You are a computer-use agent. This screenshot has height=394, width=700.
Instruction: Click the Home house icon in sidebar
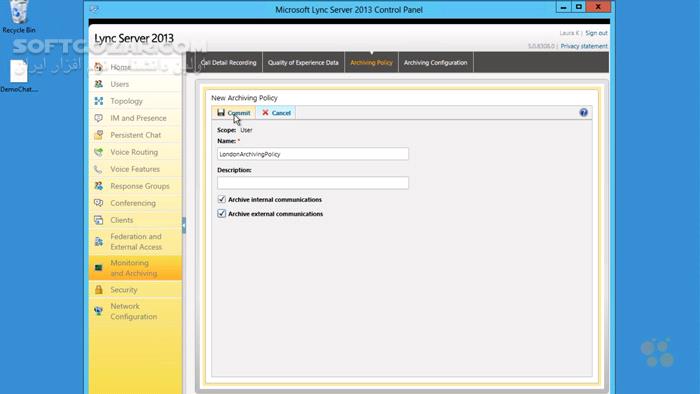point(99,67)
